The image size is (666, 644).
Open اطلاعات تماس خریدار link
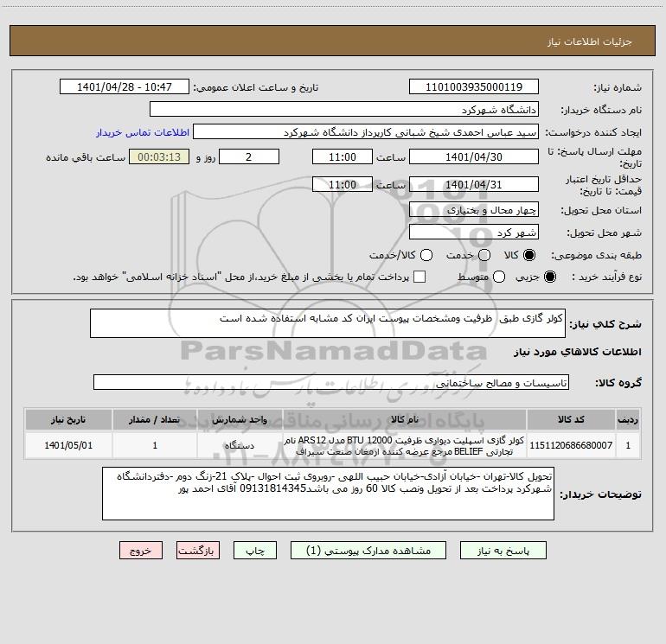(x=143, y=132)
